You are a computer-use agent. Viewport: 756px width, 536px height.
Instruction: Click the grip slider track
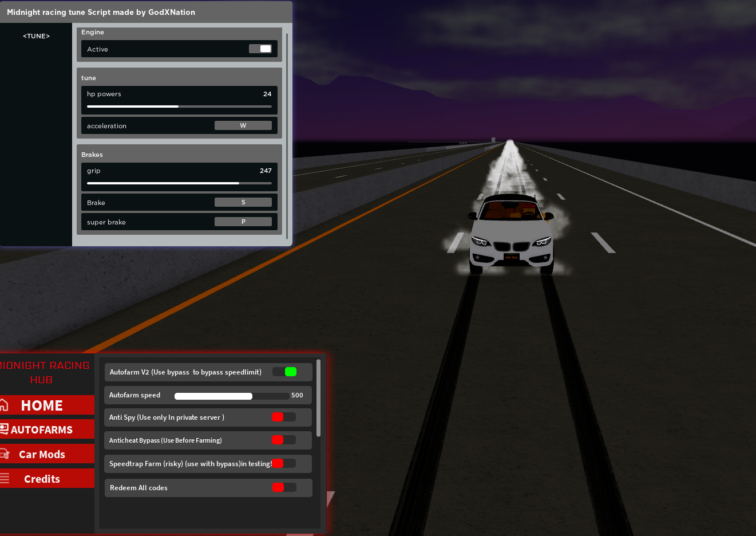click(x=179, y=183)
